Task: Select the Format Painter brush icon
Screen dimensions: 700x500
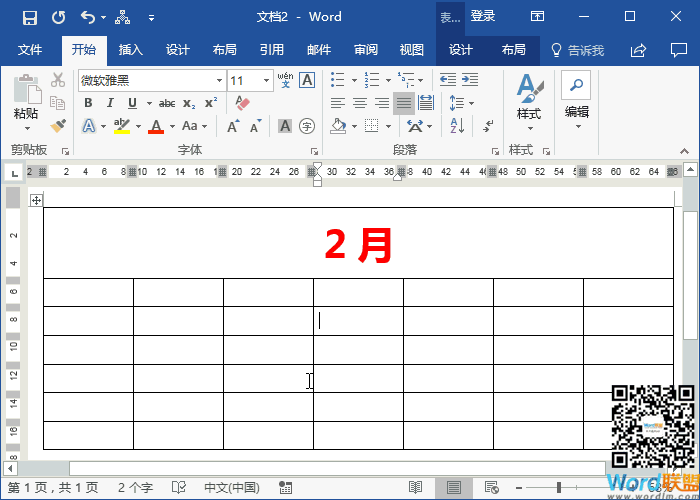Action: pos(58,126)
